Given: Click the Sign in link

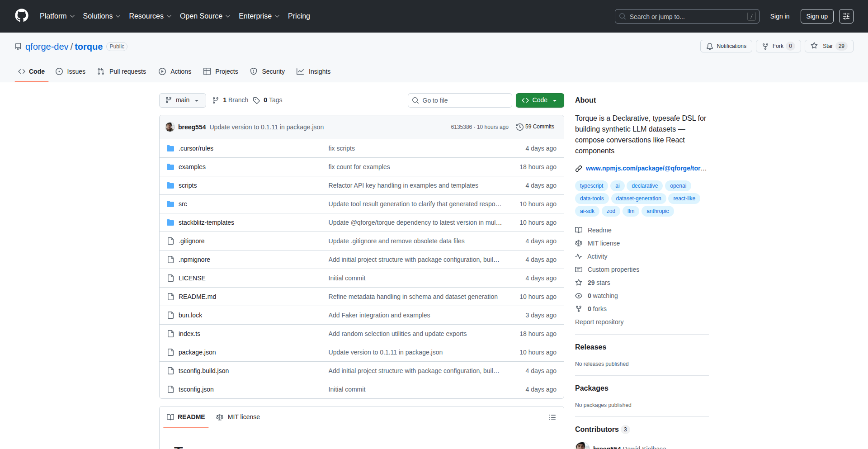Looking at the screenshot, I should (x=780, y=16).
